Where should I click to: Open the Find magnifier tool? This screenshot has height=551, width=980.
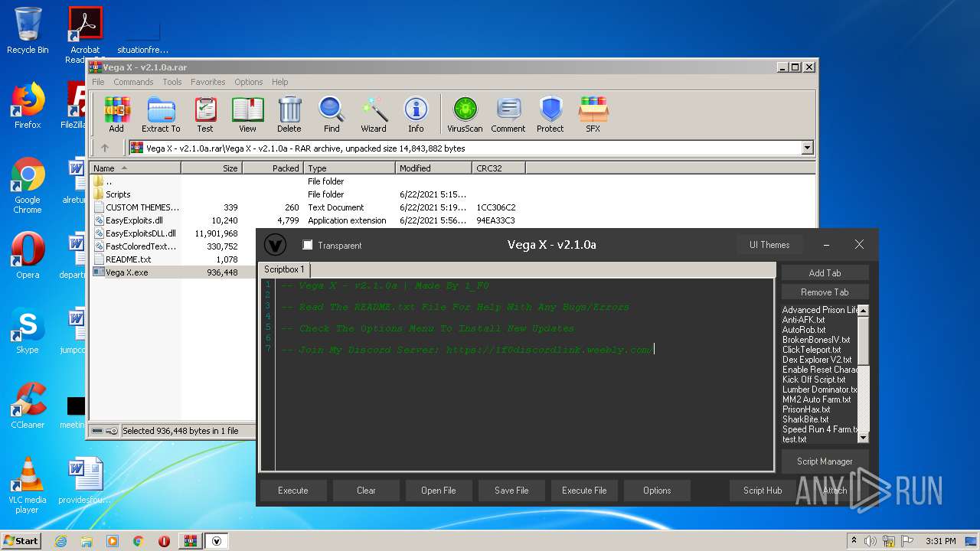point(332,115)
